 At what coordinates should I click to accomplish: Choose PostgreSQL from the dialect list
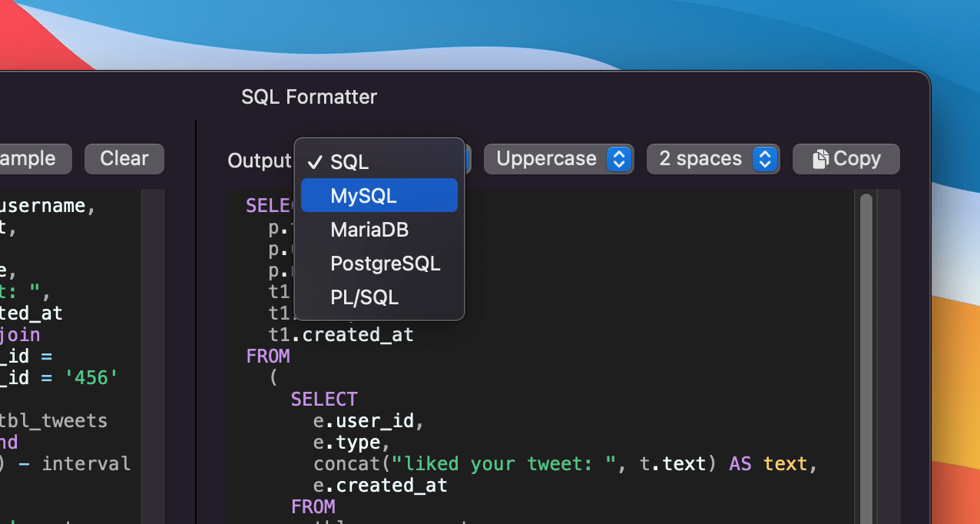(x=385, y=264)
